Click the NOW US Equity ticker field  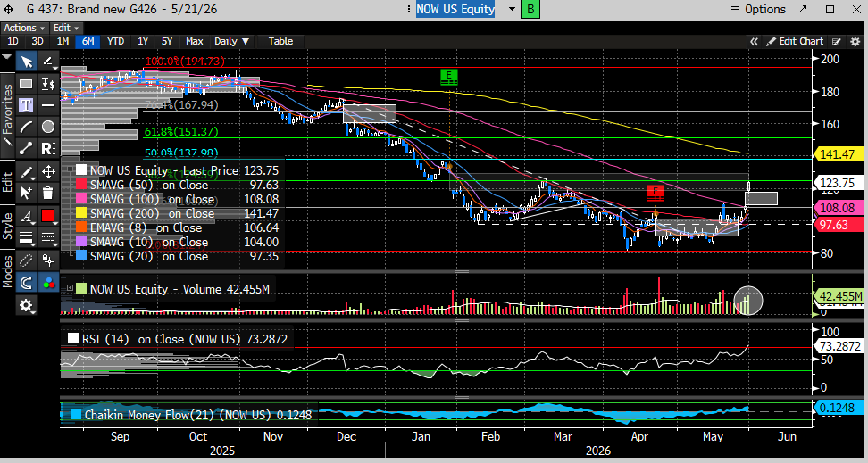click(455, 10)
